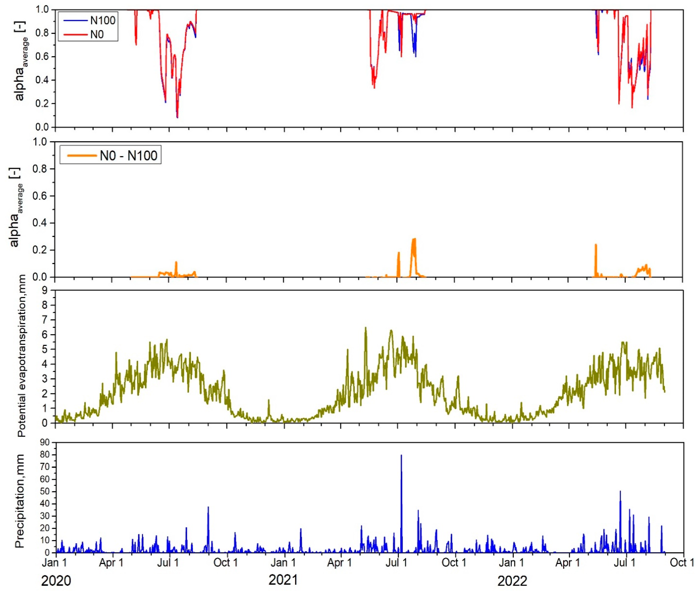The width and height of the screenshot is (700, 591).
Task: Select the N0 - N100 legend label
Action: click(128, 156)
